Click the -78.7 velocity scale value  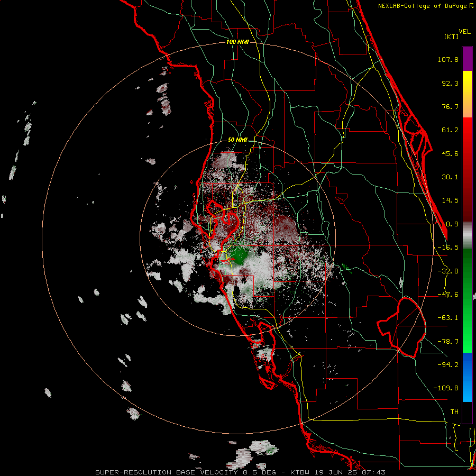(x=448, y=342)
